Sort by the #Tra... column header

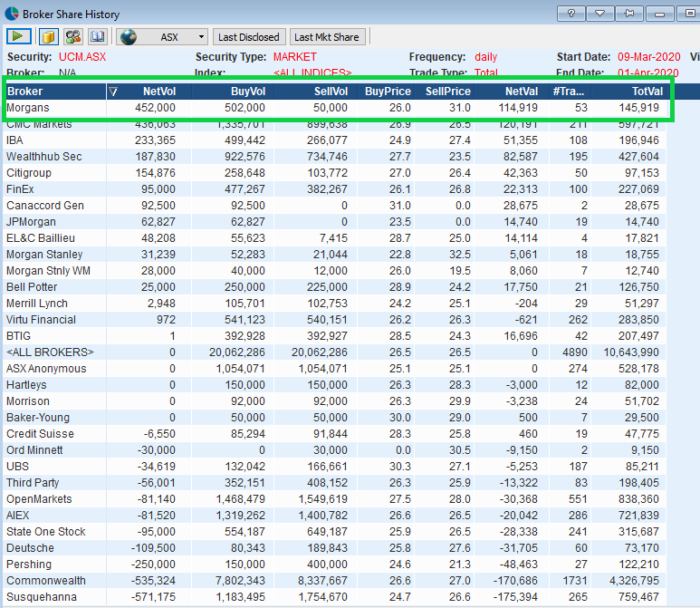coord(571,92)
